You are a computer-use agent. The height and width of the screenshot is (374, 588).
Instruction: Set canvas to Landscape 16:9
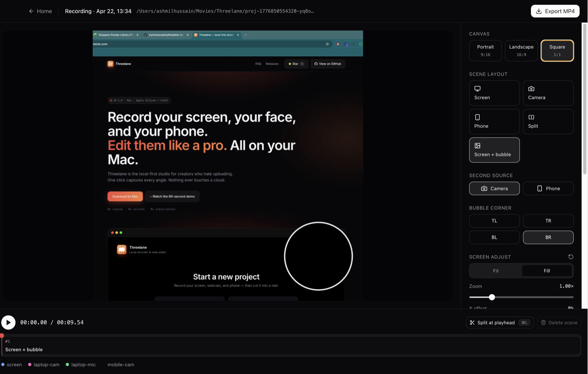(x=521, y=51)
